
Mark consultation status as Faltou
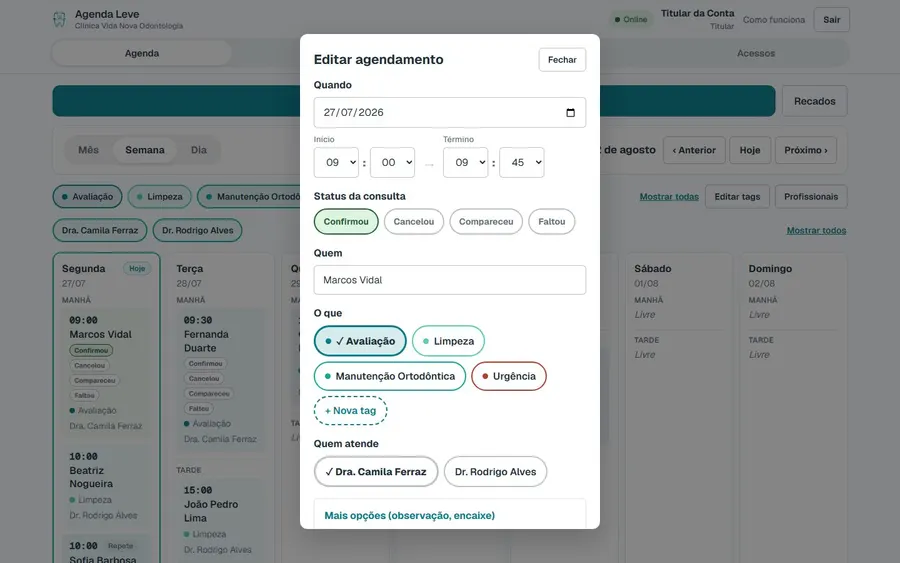[552, 222]
